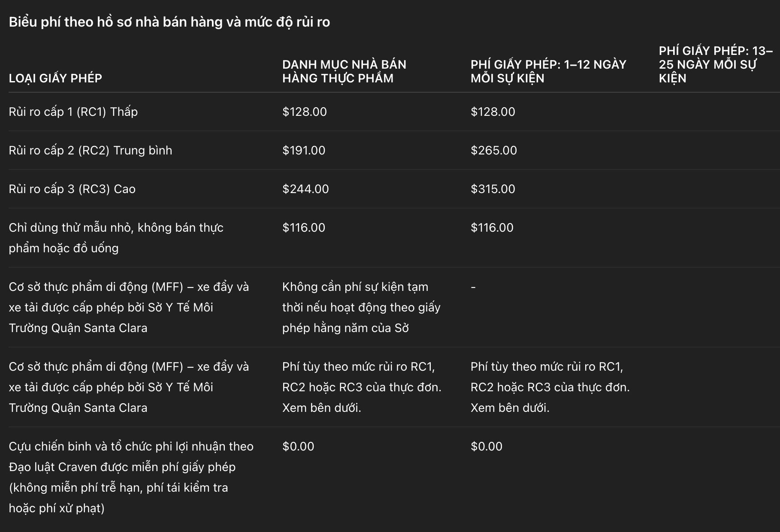Select the LOẠI GIẤY PHÉP column header

[55, 78]
